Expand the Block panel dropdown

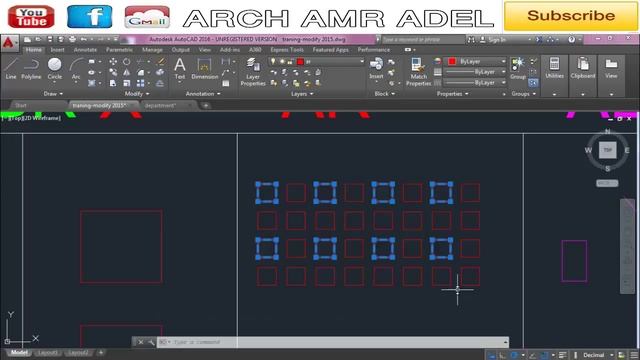click(385, 94)
